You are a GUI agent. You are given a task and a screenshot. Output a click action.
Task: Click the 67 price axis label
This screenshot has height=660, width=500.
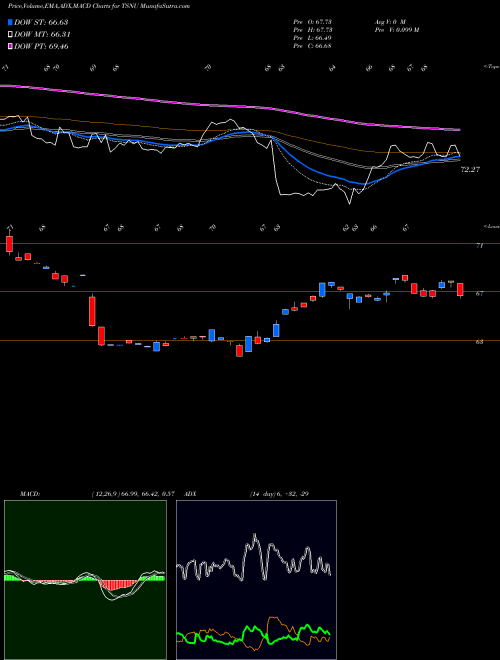[x=479, y=294]
